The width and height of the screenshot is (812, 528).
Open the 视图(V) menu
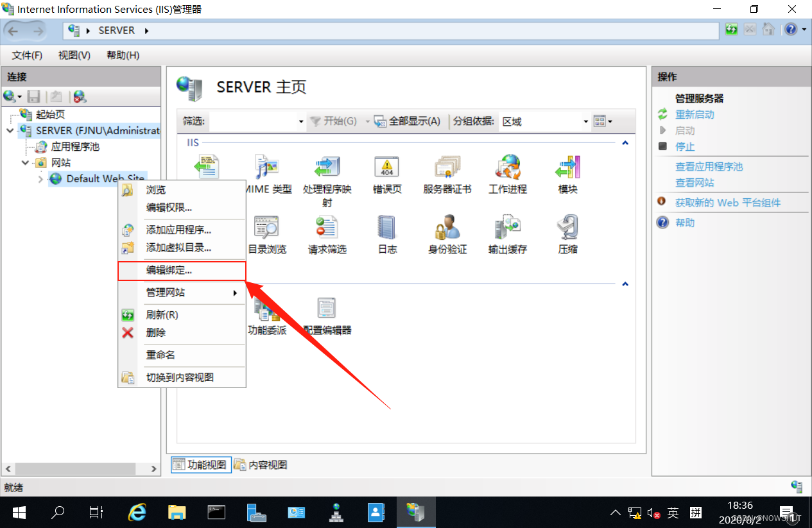click(x=74, y=55)
